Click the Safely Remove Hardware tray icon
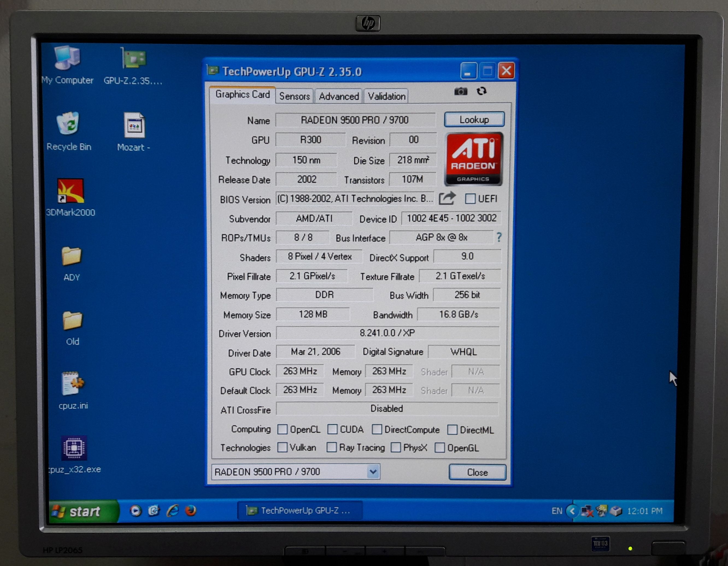This screenshot has width=728, height=566. [616, 511]
